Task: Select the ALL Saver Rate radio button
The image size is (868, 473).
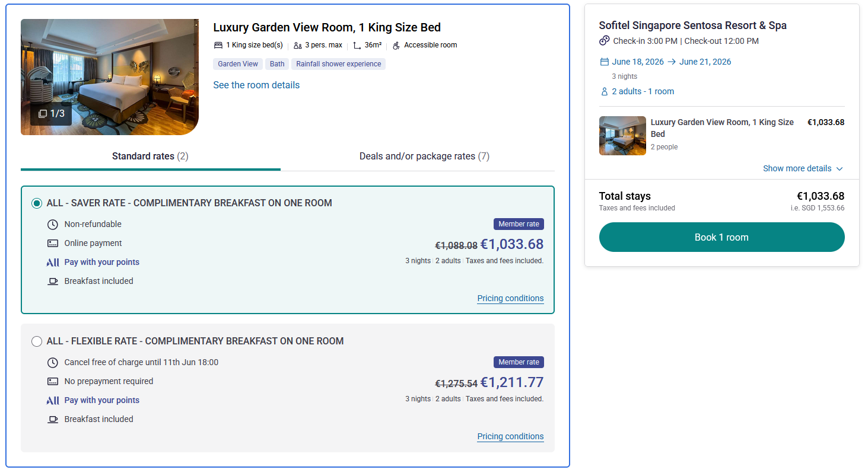Action: [x=37, y=203]
